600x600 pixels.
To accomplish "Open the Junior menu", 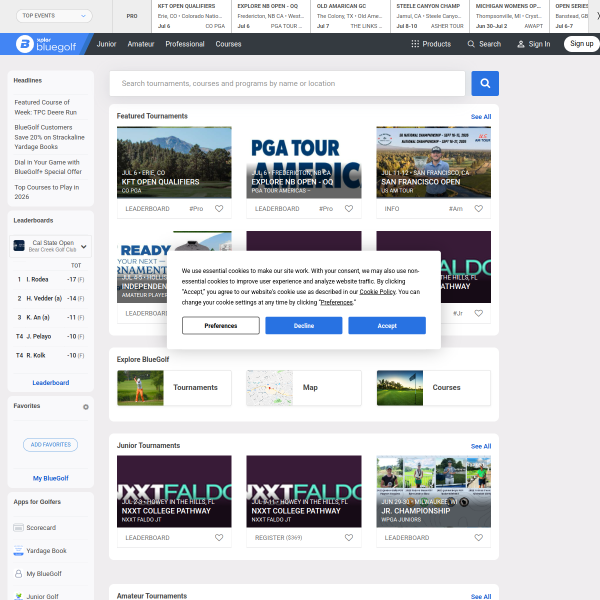I will click(106, 44).
